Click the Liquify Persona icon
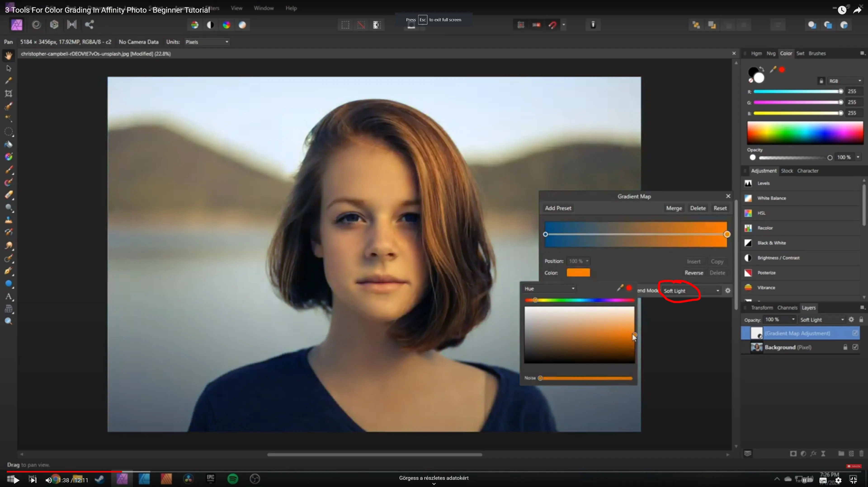 coord(36,25)
